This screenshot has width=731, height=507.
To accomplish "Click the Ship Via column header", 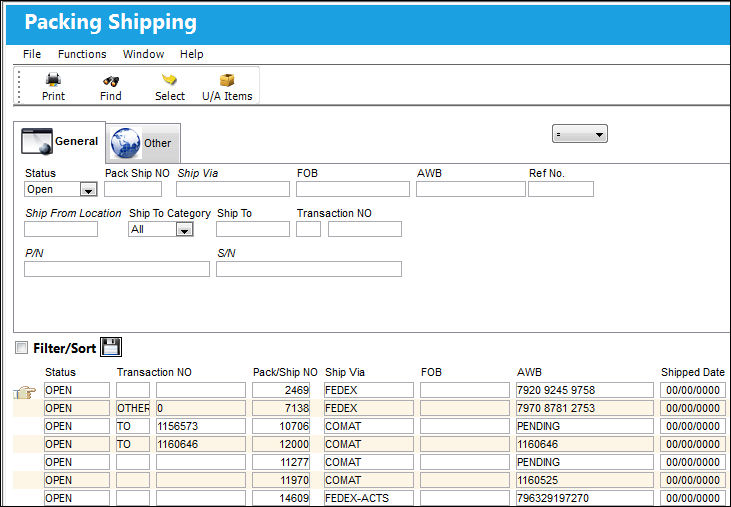I will (x=345, y=372).
